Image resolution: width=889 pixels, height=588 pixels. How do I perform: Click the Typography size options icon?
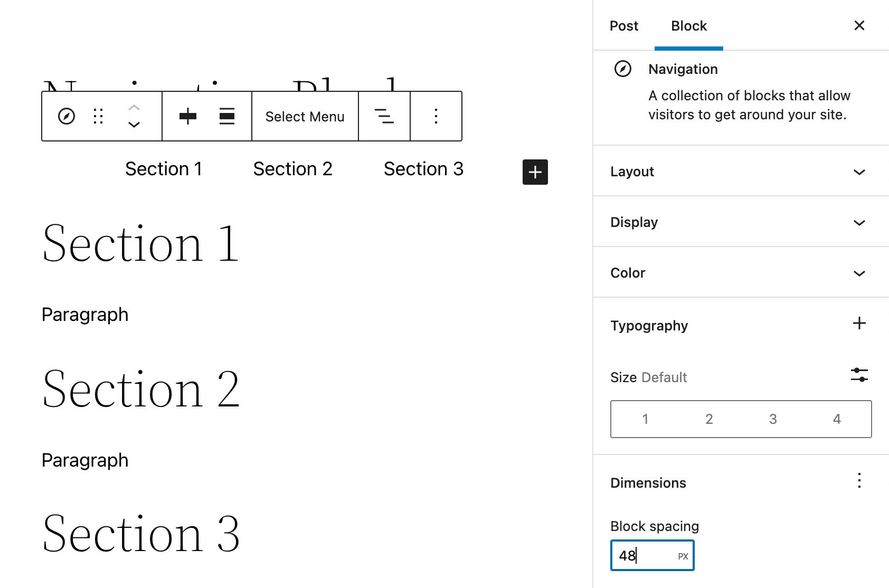[859, 375]
